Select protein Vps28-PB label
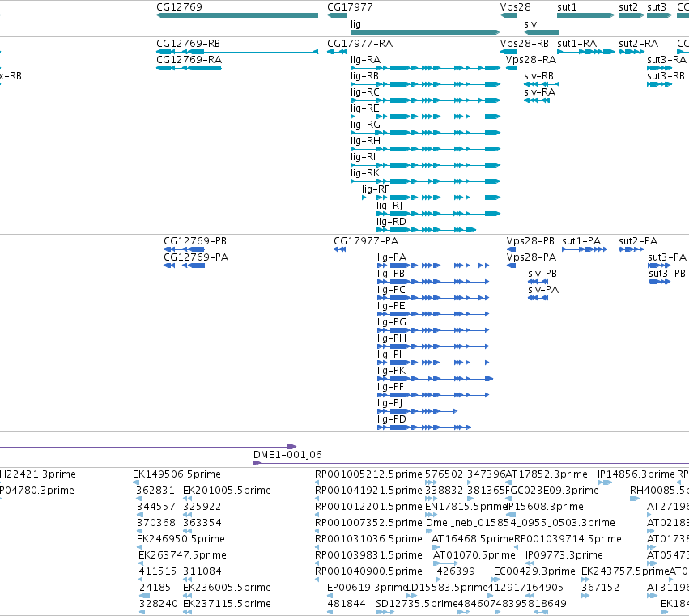The image size is (689, 616). coord(530,241)
